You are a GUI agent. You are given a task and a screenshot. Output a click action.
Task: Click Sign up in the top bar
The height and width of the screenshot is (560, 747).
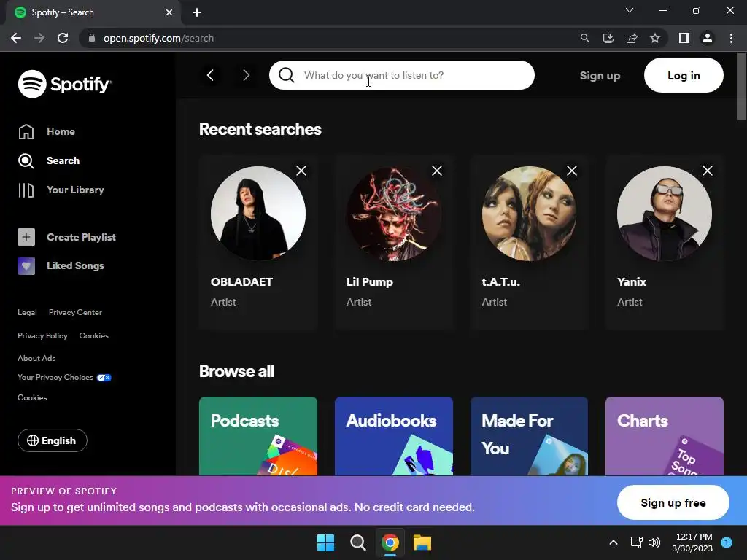pos(600,76)
